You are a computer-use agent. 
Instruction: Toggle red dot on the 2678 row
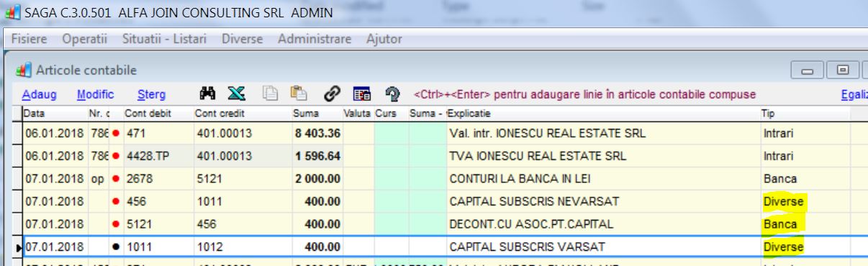[116, 179]
